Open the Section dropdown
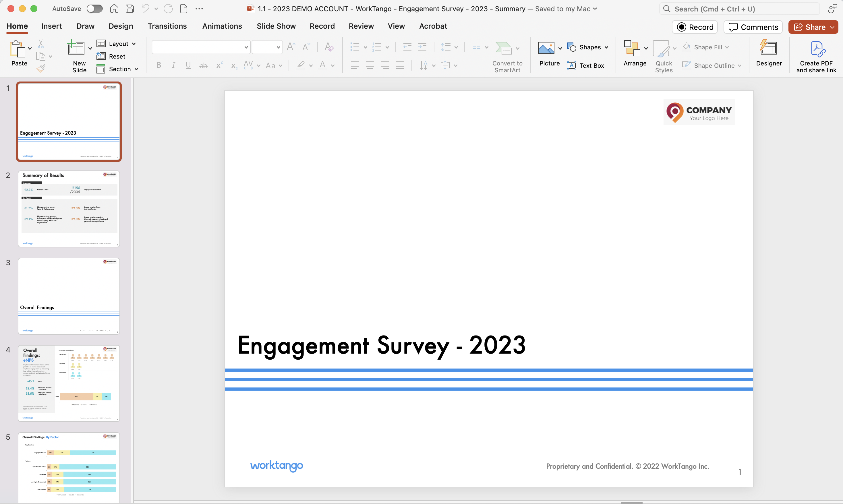843x504 pixels. coord(117,69)
